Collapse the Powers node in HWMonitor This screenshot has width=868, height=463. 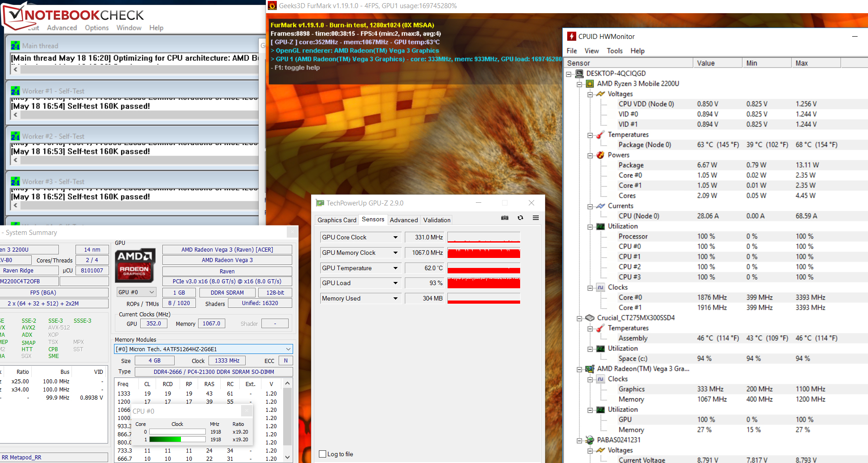tap(590, 155)
